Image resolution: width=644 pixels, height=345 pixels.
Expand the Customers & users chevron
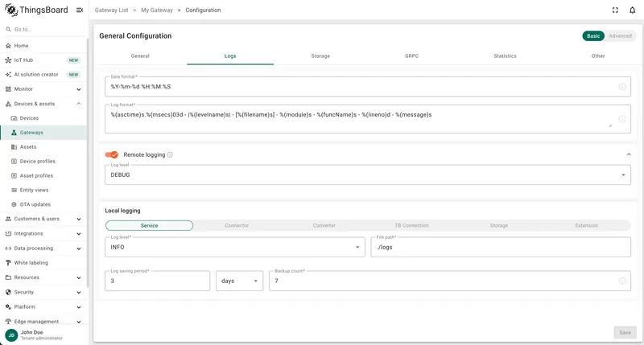(79, 220)
